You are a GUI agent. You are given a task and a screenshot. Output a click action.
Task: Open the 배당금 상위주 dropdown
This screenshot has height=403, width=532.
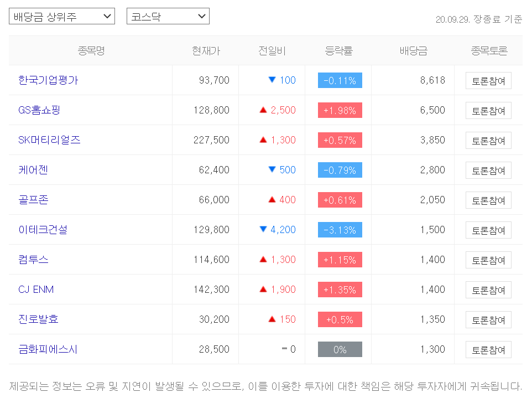tap(62, 16)
